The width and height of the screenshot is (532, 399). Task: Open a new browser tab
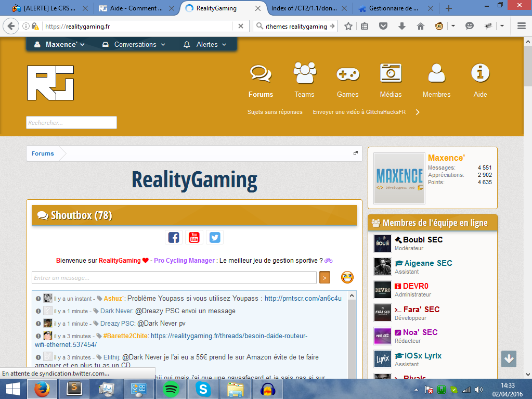tap(449, 8)
